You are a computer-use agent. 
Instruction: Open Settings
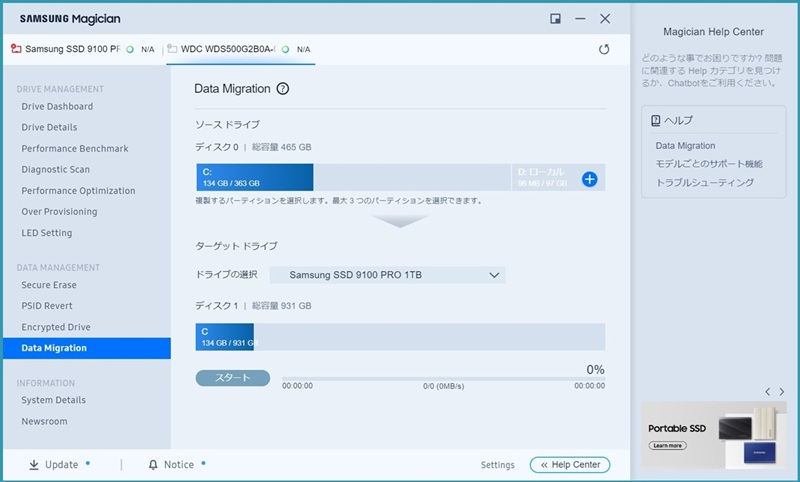497,465
